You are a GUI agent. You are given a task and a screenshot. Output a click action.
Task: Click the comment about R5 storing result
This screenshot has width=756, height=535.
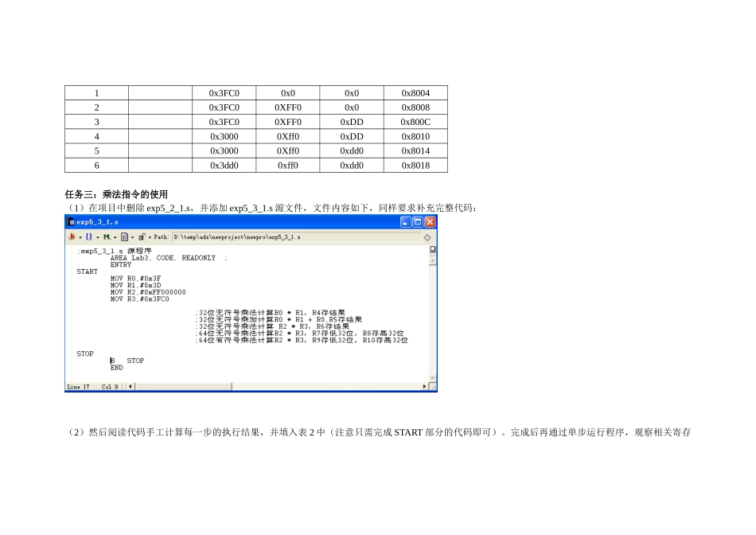point(279,319)
